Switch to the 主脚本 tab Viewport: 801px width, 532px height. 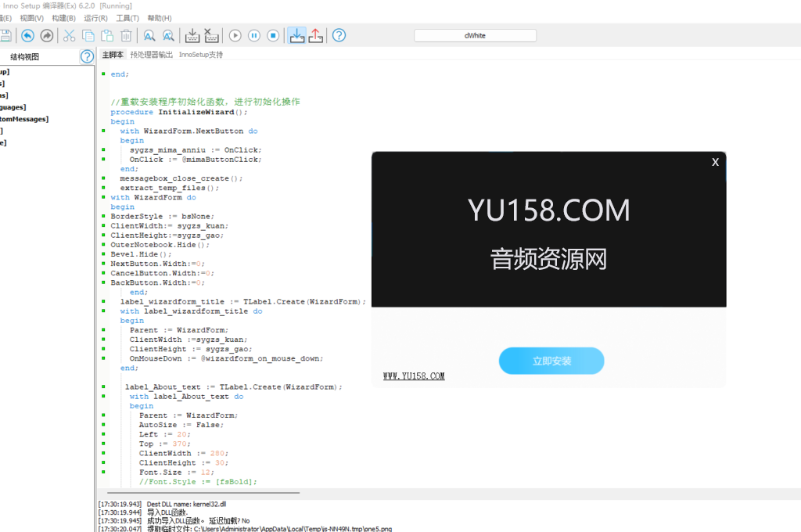click(x=113, y=55)
